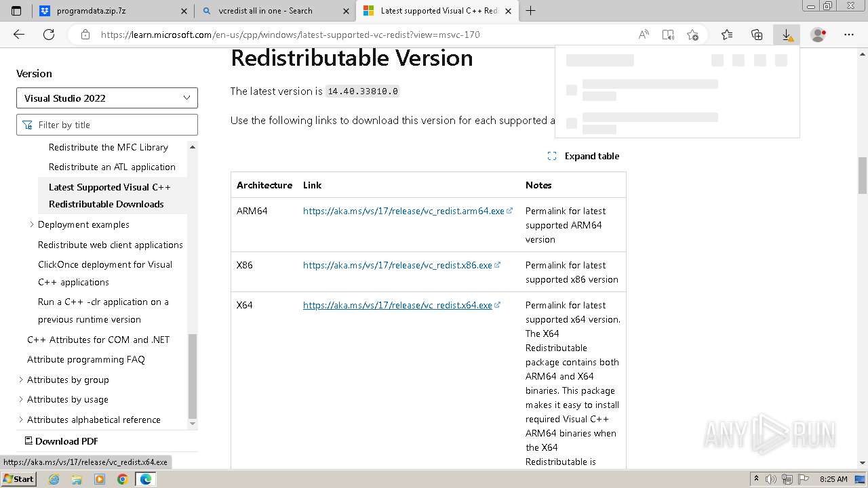Click the address bar URL

click(290, 35)
